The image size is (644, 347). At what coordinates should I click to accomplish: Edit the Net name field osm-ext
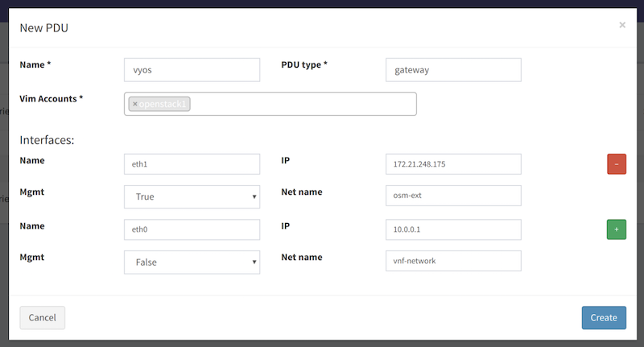tap(453, 196)
